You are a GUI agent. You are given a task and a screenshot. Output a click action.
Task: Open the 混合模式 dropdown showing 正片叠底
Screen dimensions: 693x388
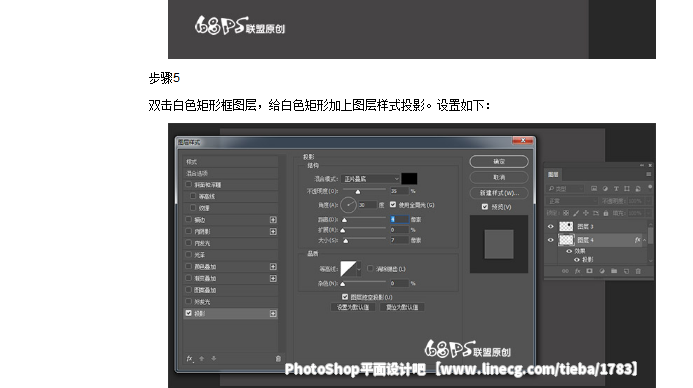[x=370, y=179]
